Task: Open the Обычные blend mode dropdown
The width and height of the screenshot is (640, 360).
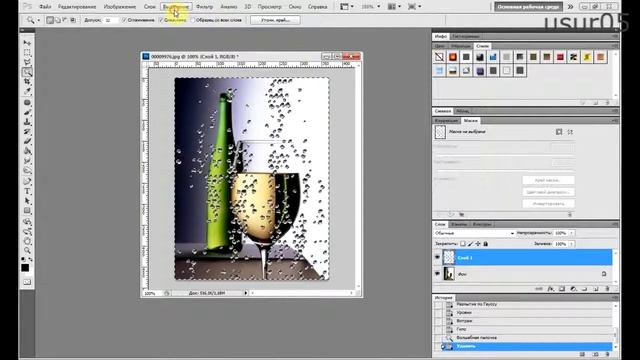Action: 474,233
